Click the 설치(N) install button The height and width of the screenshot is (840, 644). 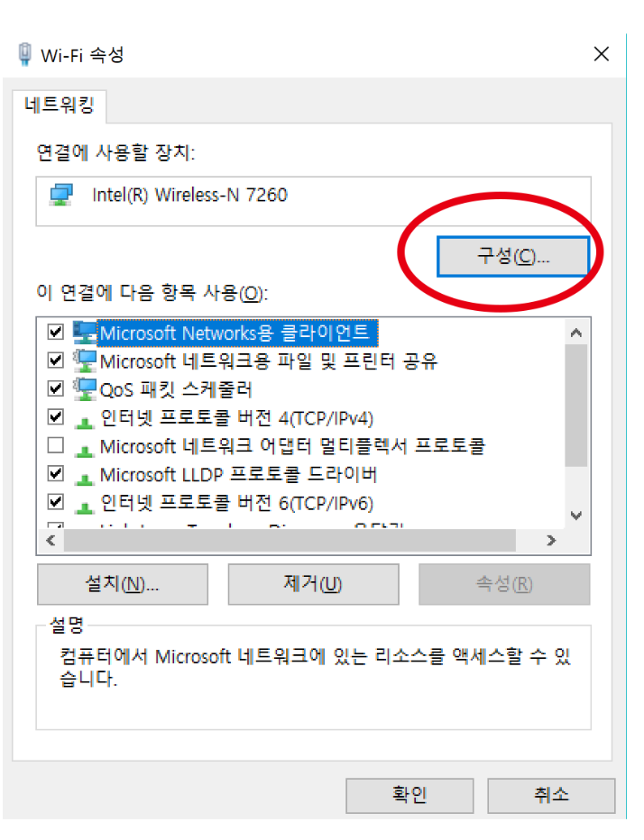(x=123, y=584)
